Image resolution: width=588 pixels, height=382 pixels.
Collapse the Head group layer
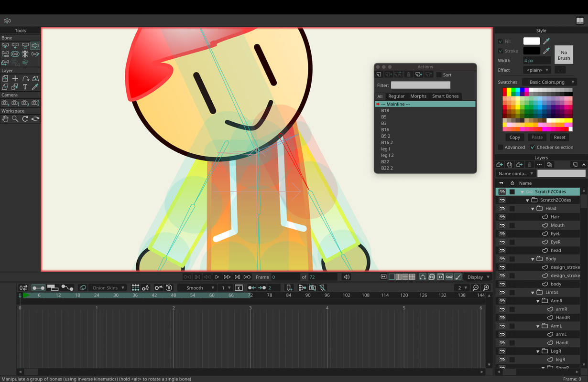click(x=533, y=209)
